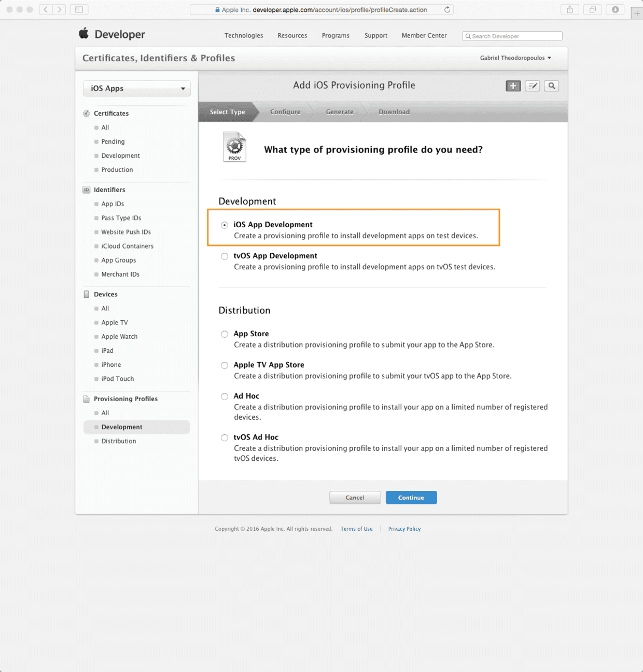
Task: Open the Terms of Use link
Action: [x=357, y=529]
